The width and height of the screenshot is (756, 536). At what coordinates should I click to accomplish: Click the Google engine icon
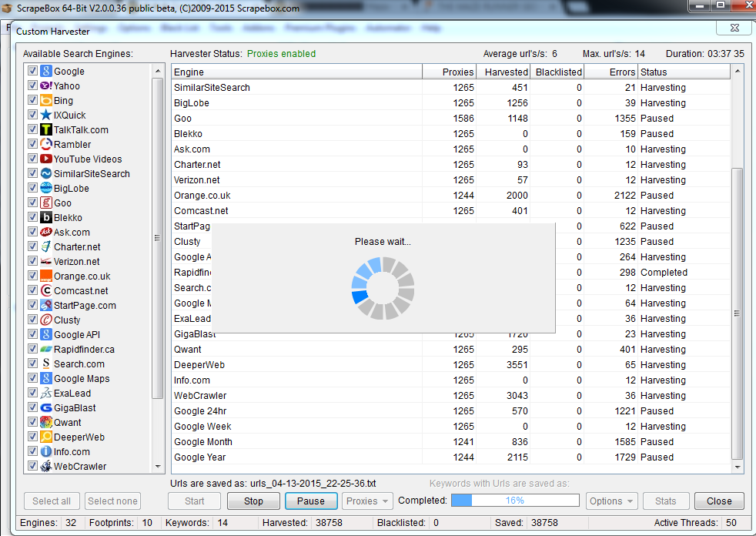45,71
